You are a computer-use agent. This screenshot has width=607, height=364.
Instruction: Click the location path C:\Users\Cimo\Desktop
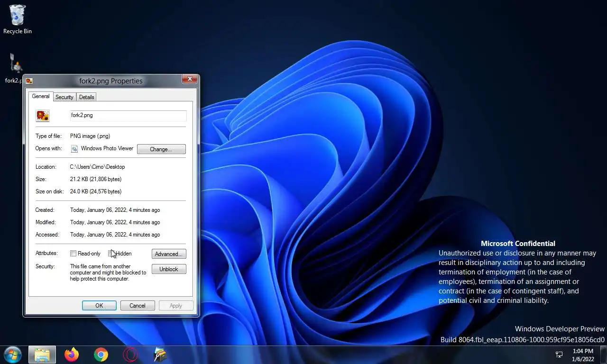pyautogui.click(x=98, y=167)
